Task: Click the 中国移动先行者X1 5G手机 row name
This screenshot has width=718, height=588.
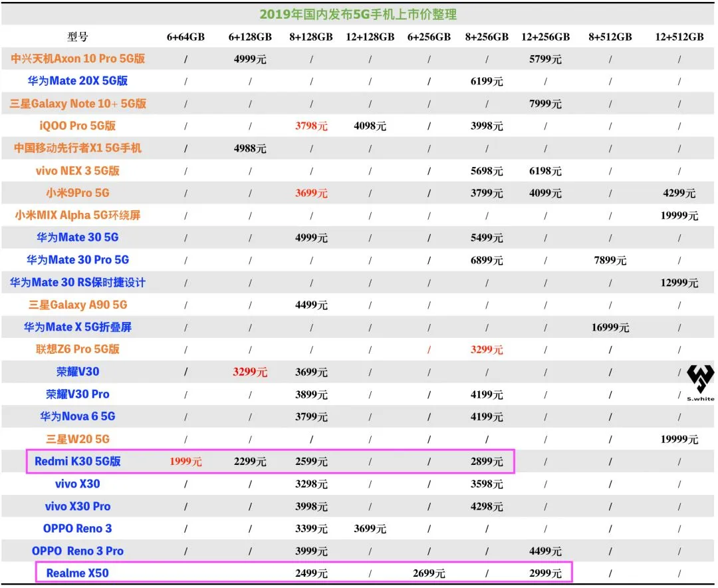Action: point(78,148)
